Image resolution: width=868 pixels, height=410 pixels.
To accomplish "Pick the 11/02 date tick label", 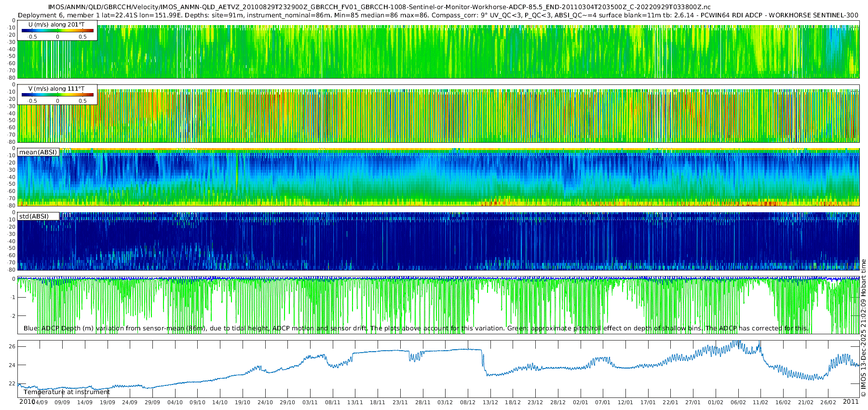I will pyautogui.click(x=760, y=402).
